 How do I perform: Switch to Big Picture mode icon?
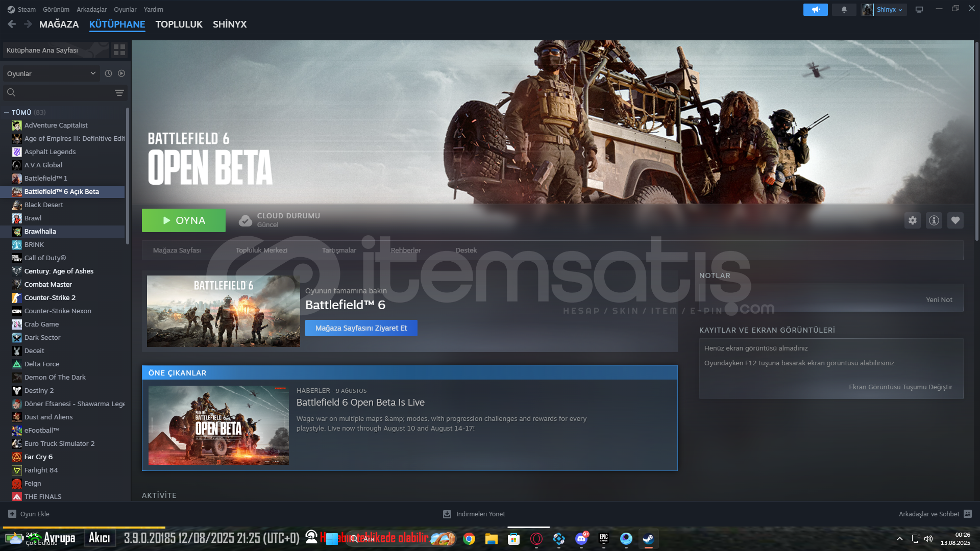pyautogui.click(x=919, y=10)
